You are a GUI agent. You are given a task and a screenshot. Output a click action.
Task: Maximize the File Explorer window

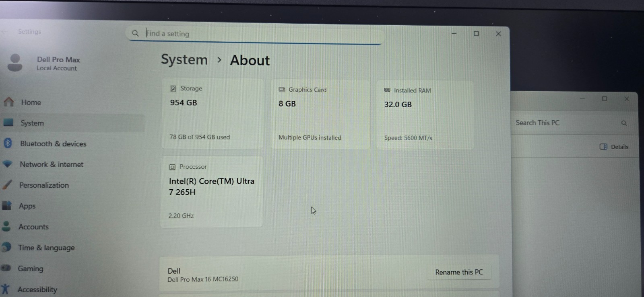tap(605, 99)
